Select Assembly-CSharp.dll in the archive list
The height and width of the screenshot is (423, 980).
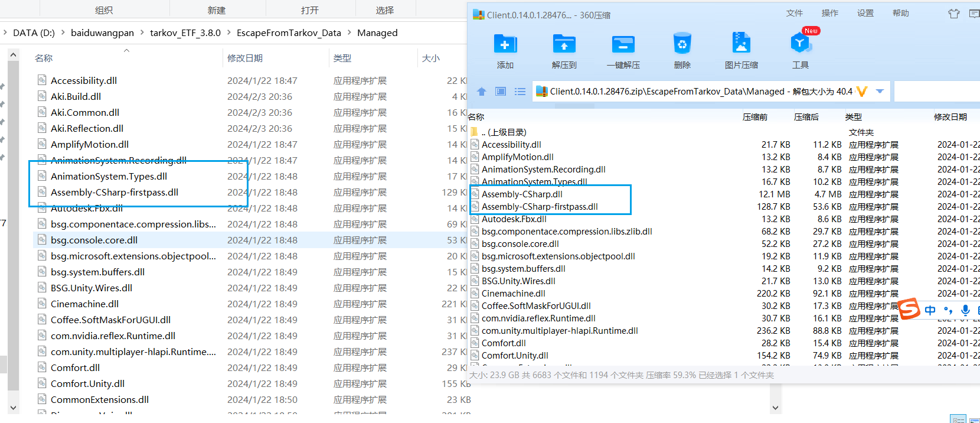[x=522, y=194]
